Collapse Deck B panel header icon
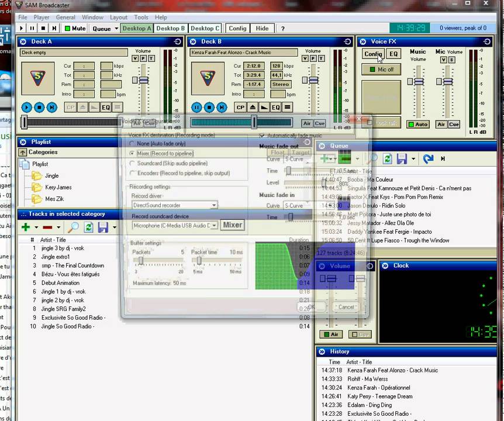This screenshot has height=421, width=504. pyautogui.click(x=193, y=42)
